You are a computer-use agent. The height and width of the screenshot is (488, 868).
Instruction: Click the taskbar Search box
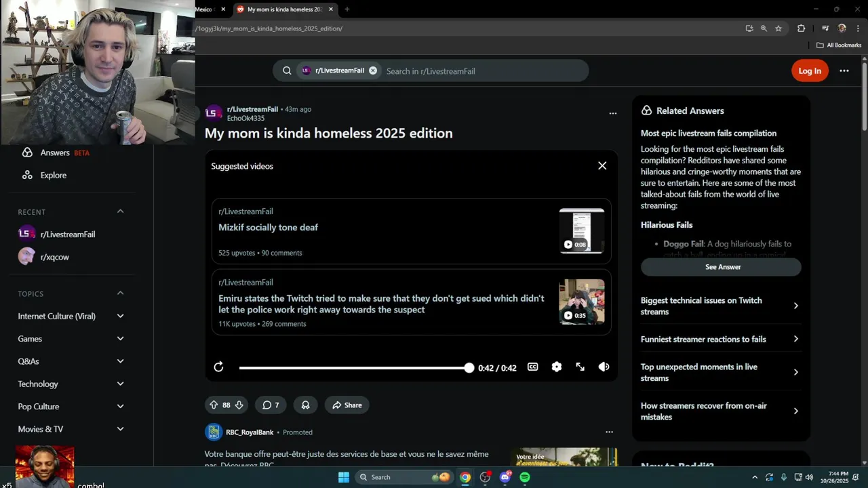404,477
